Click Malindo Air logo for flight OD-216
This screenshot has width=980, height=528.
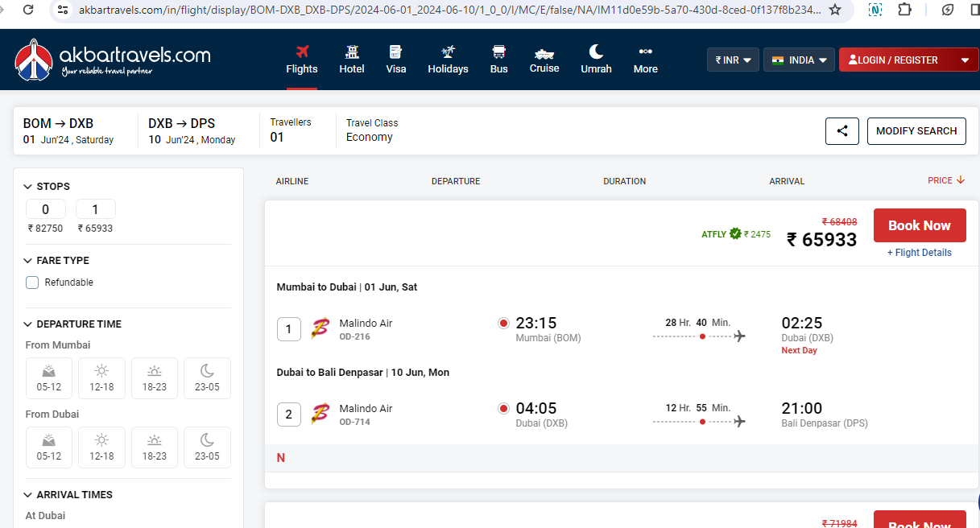(320, 328)
